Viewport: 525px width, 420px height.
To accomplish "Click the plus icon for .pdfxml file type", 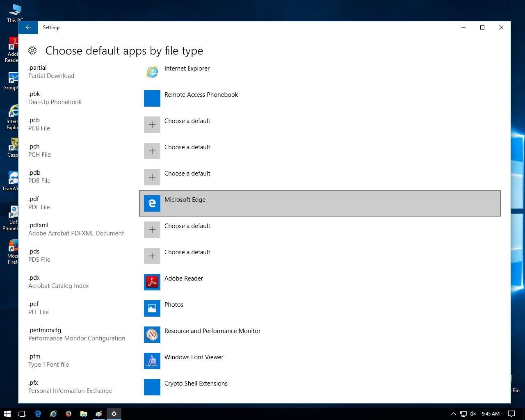I will point(152,230).
